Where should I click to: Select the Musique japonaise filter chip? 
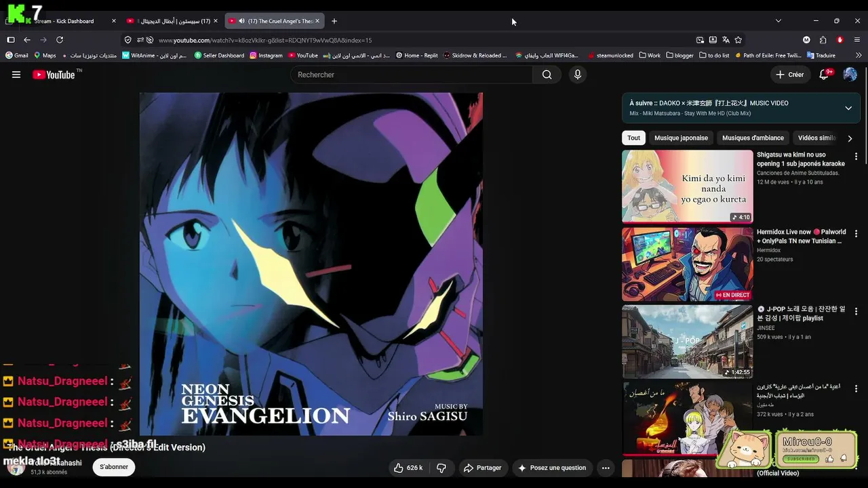coord(681,138)
